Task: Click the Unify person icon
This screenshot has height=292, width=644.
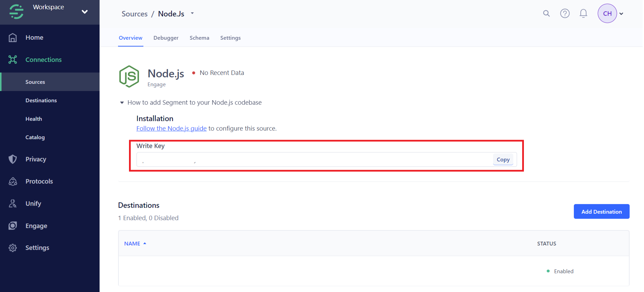Action: tap(13, 204)
